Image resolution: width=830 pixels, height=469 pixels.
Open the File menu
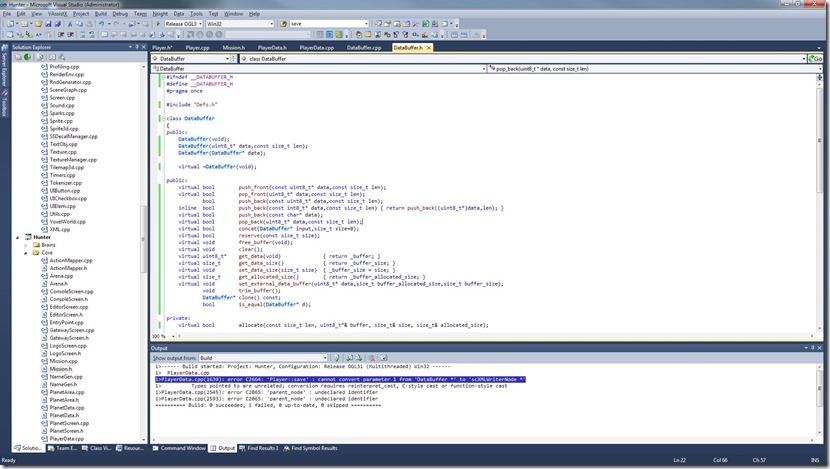click(7, 14)
